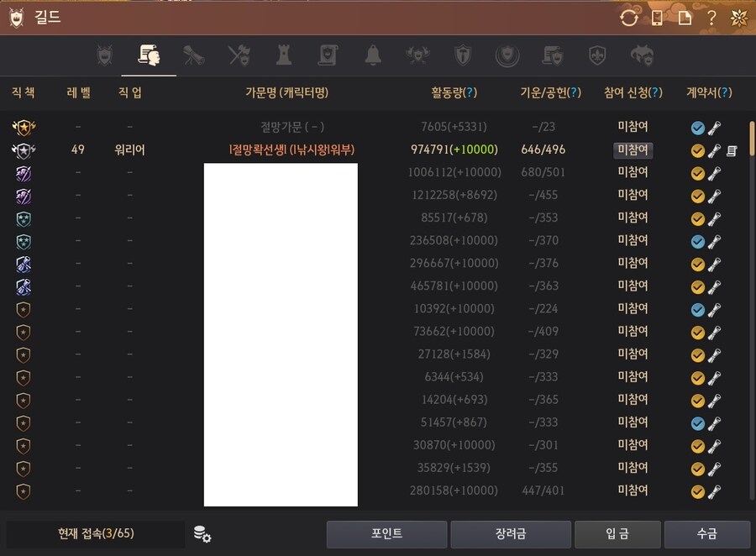756x556 pixels.
Task: Toggle yellow contract check for 워리어 member
Action: point(697,149)
